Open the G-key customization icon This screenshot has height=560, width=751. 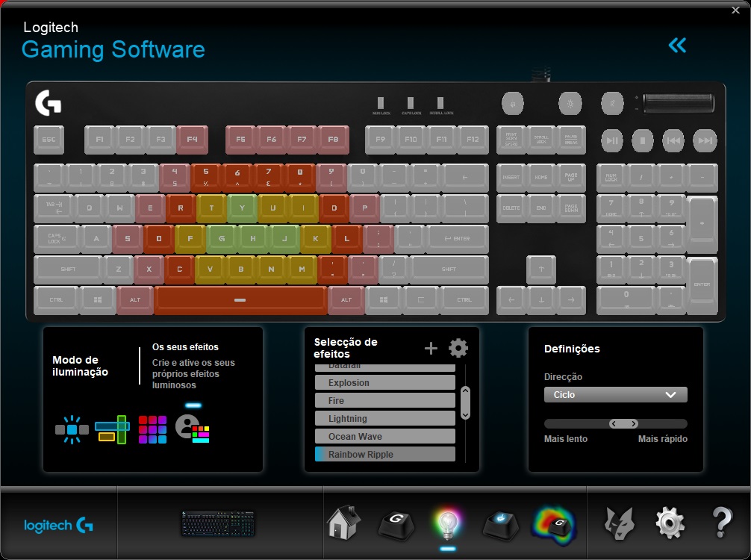[396, 525]
